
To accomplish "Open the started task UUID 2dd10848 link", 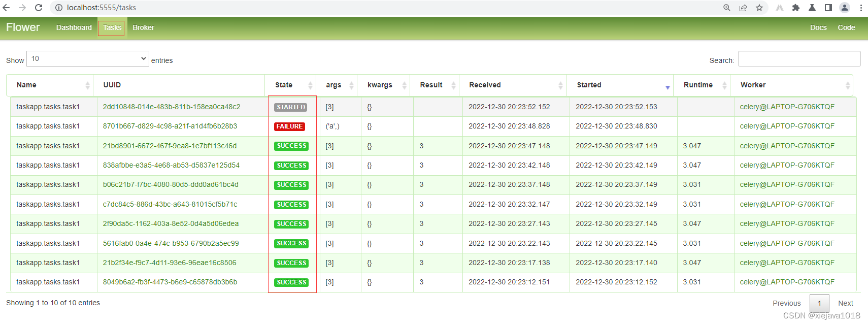I will coord(172,107).
